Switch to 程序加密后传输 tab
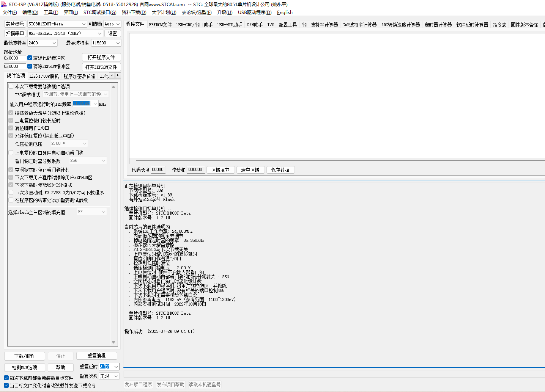 coord(80,76)
